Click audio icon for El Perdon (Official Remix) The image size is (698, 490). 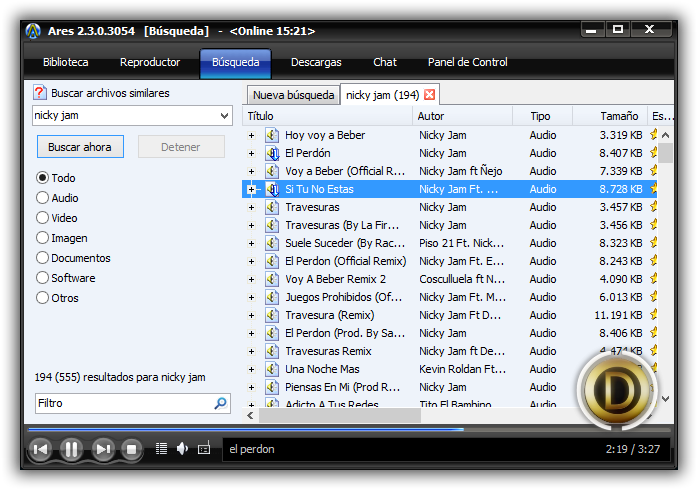coord(272,261)
